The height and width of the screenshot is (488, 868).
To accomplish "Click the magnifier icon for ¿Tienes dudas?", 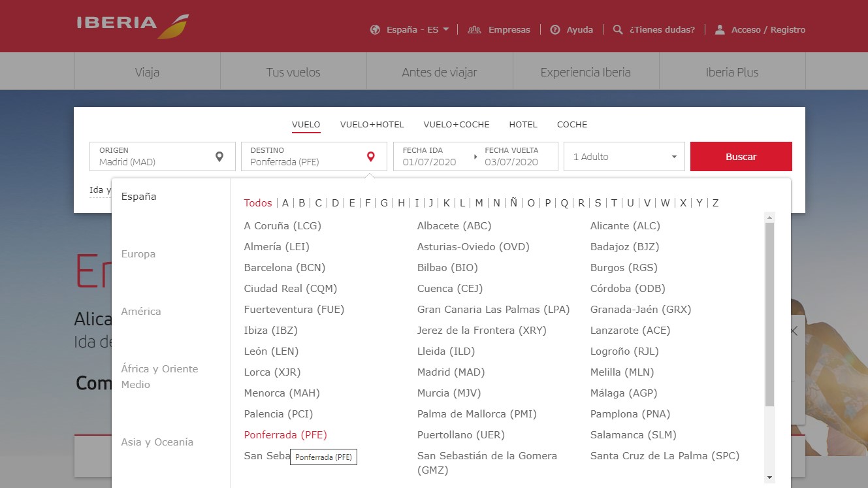I will (618, 29).
